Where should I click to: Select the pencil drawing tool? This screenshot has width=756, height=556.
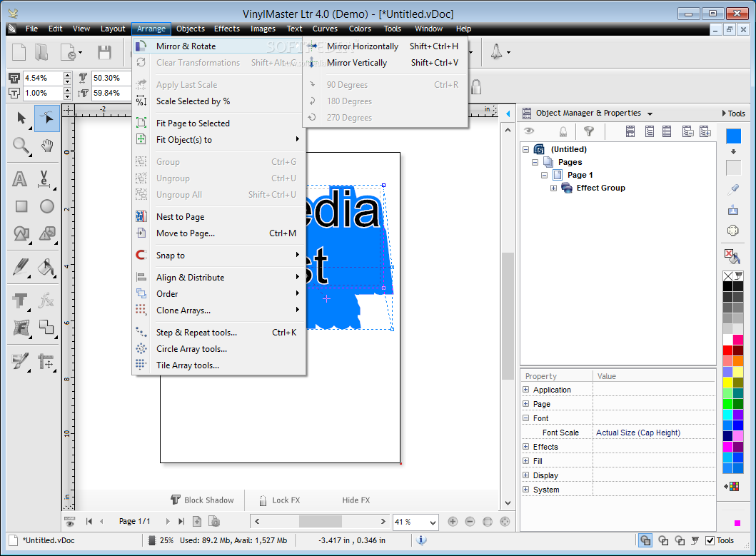[x=21, y=267]
